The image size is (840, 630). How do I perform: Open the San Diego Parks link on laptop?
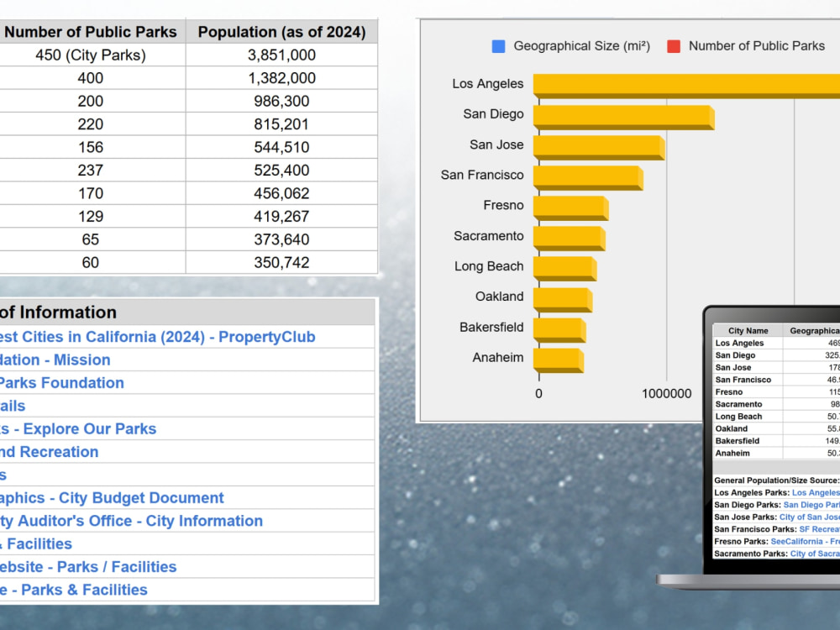811,505
